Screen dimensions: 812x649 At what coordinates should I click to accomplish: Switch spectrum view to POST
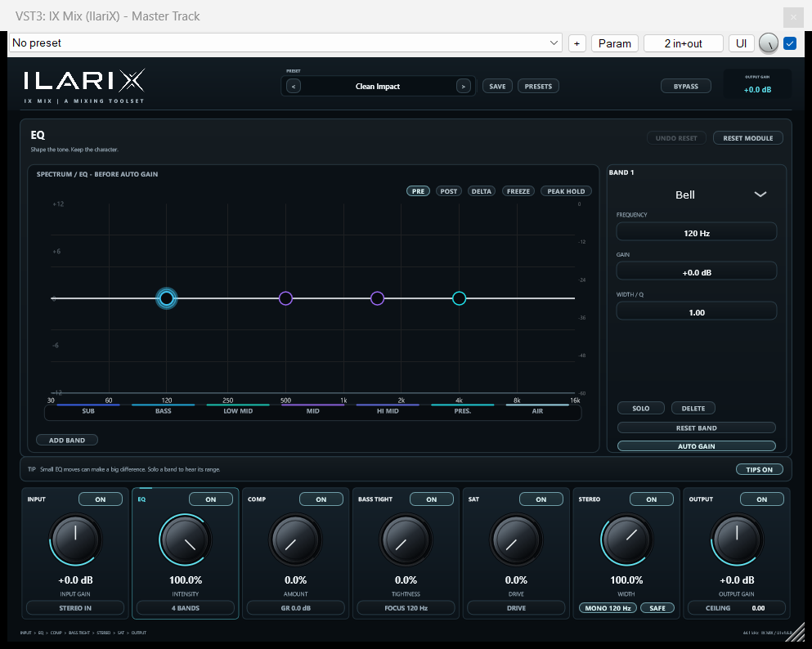448,191
